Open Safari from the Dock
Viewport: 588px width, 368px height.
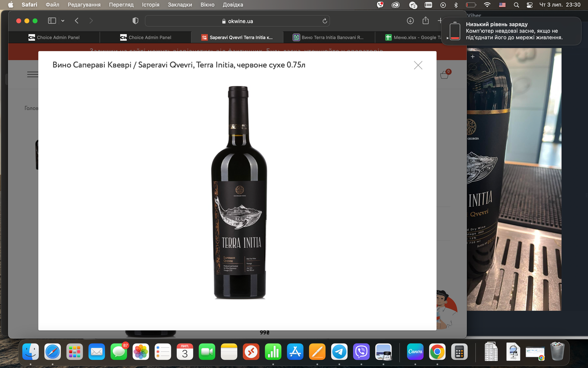(x=53, y=352)
